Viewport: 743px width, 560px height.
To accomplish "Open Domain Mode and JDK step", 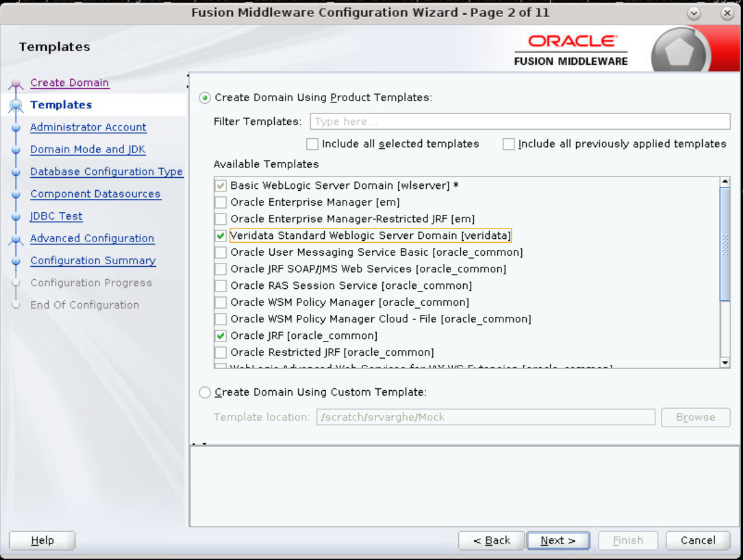I will pyautogui.click(x=88, y=149).
